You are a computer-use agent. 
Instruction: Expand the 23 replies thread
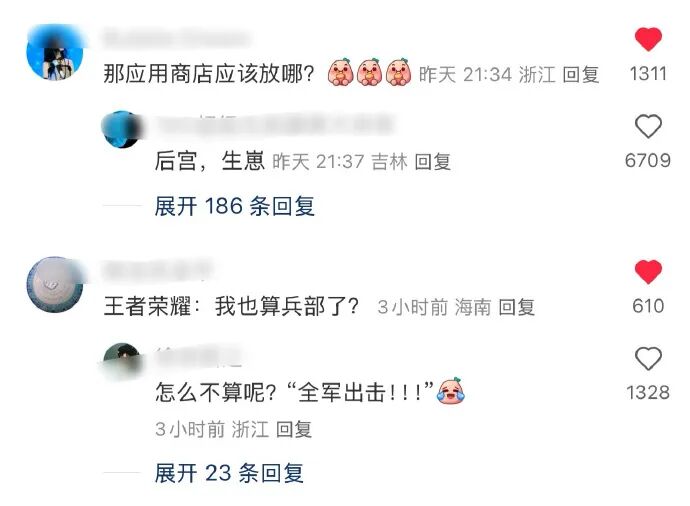(229, 473)
